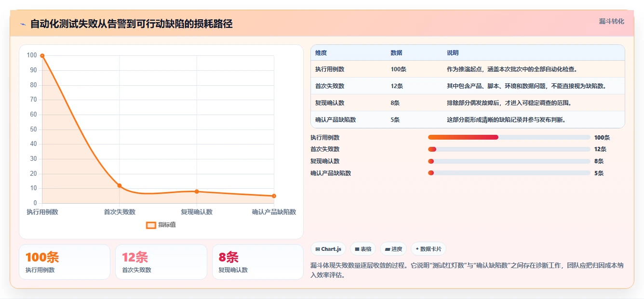Select the 执行用例数 cell in the table
644x299 pixels.
(x=330, y=69)
